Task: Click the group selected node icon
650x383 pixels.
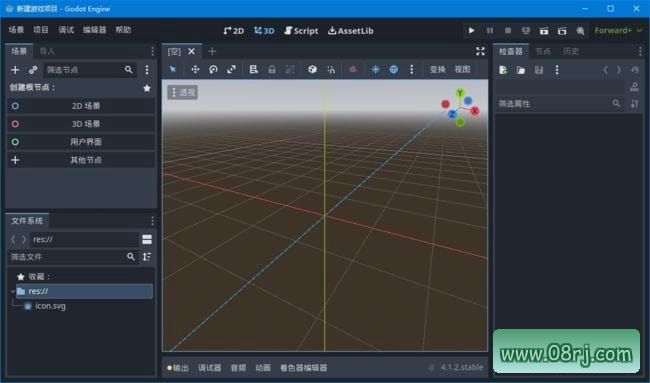Action: click(290, 69)
